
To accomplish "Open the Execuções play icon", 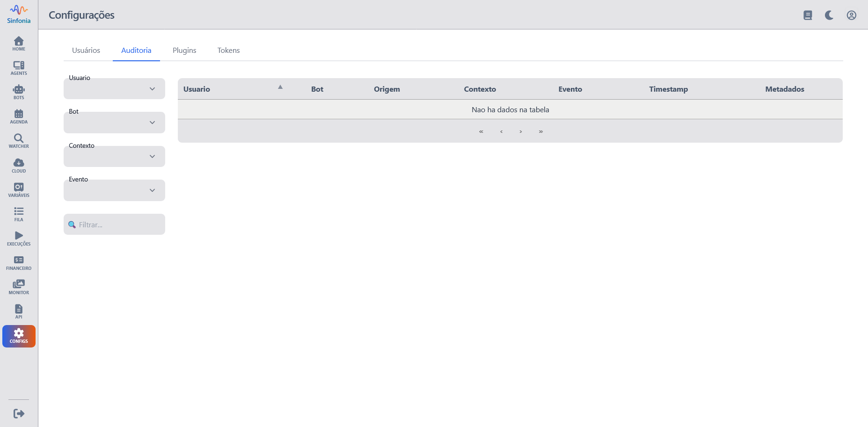I will coord(19,239).
